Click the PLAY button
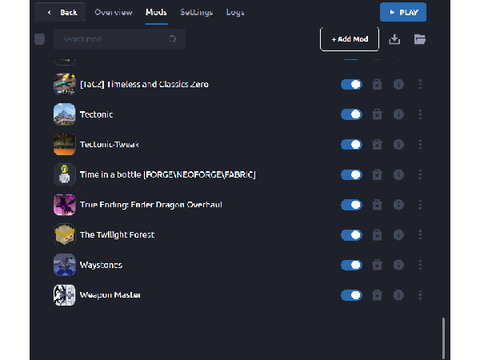The width and height of the screenshot is (480, 360). pos(403,12)
